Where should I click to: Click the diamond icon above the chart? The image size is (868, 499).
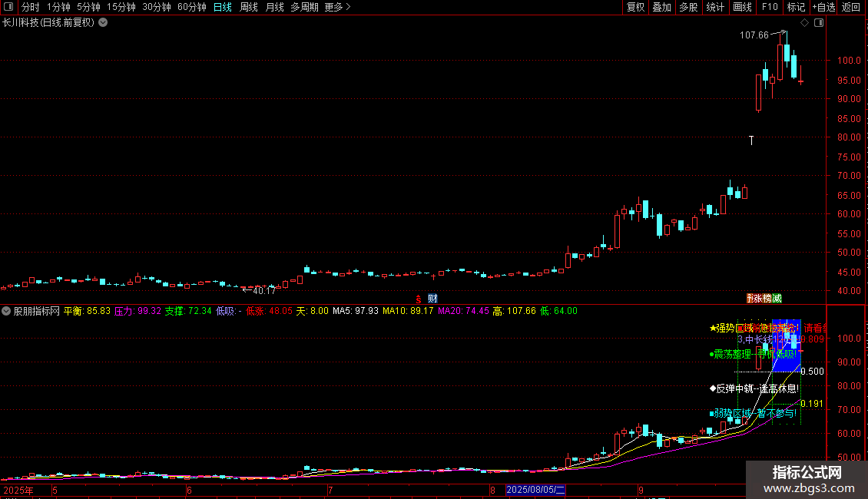click(x=804, y=22)
